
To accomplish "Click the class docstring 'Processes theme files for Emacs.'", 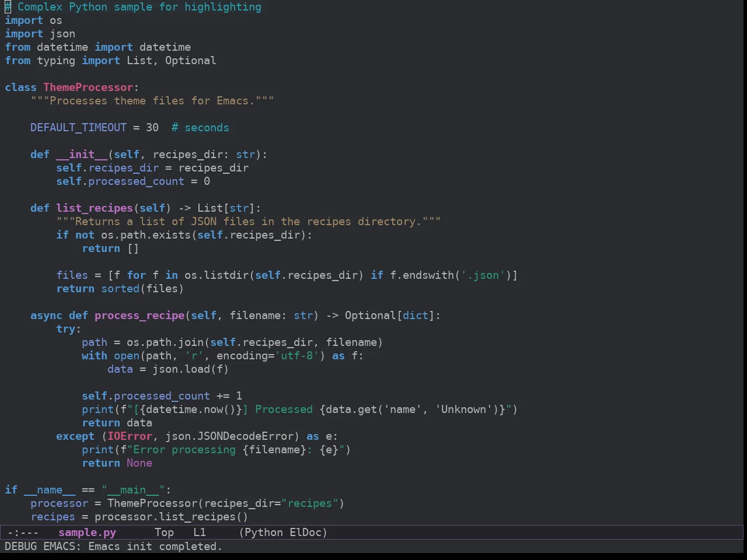I will (x=152, y=101).
